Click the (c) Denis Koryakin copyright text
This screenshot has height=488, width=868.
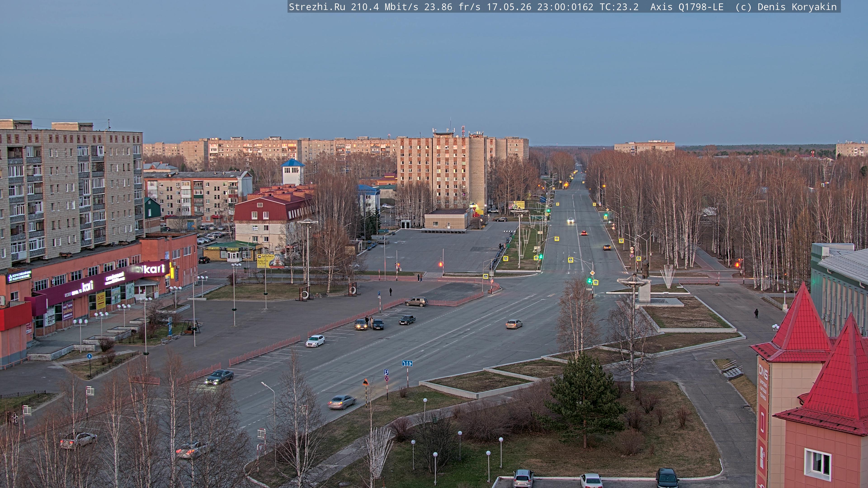786,7
